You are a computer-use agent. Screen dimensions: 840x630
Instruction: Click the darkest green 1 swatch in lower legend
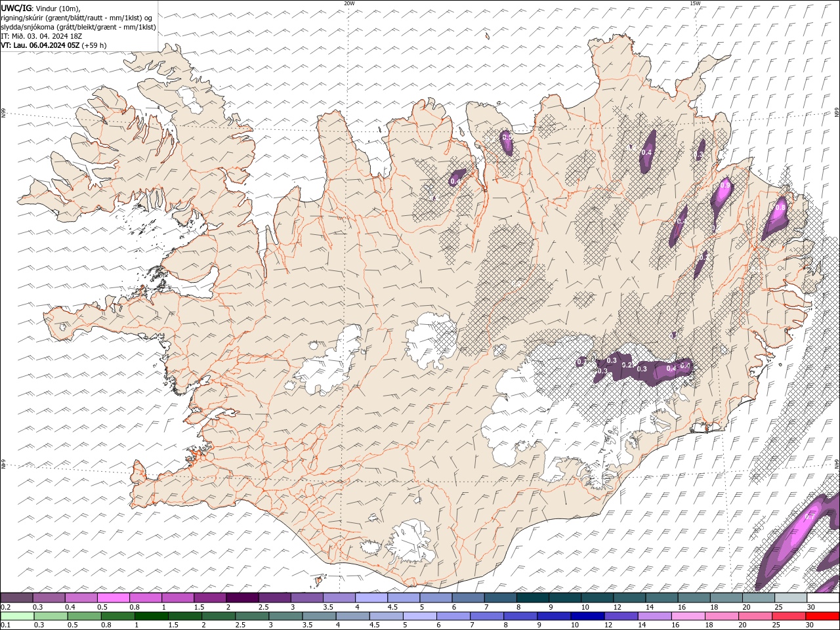(x=152, y=616)
